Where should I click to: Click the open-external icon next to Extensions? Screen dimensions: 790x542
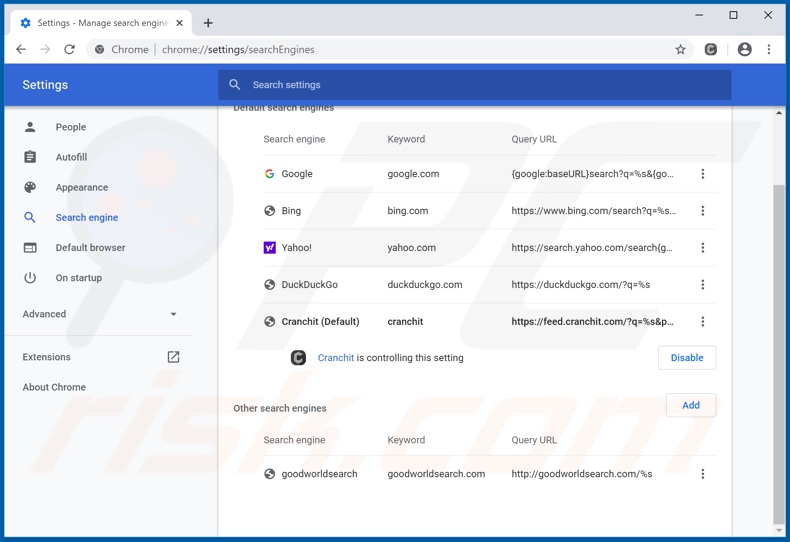(x=173, y=357)
